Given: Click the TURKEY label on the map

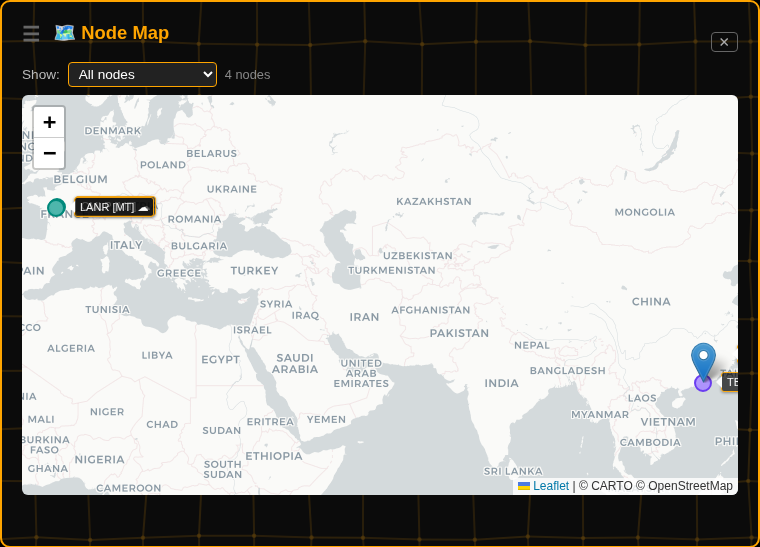Looking at the screenshot, I should click(x=254, y=271).
